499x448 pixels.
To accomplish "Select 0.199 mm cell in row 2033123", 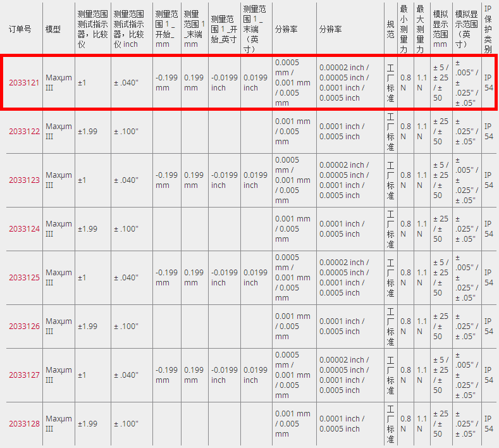I will click(194, 180).
